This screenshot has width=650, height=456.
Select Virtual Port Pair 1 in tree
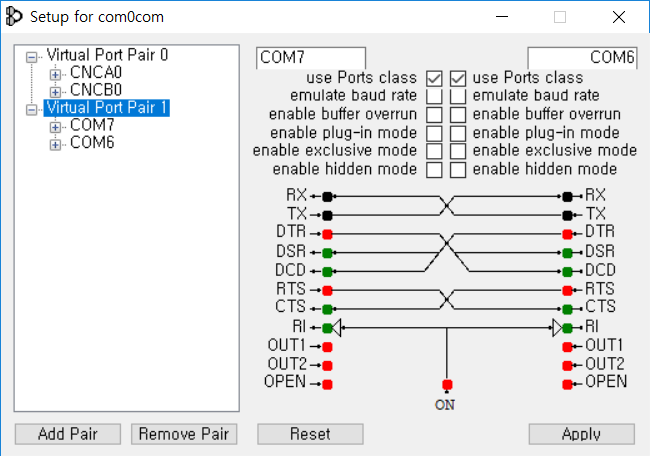(107, 108)
